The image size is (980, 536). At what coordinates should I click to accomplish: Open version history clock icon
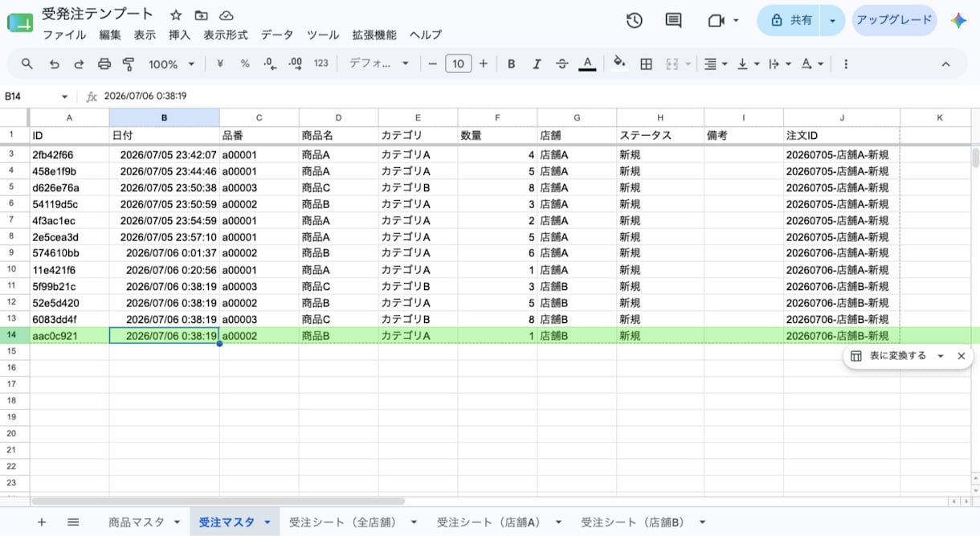click(x=635, y=21)
